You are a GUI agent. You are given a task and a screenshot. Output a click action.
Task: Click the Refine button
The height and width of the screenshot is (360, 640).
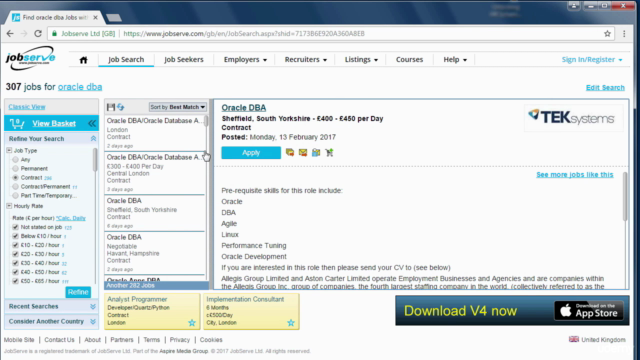[78, 292]
